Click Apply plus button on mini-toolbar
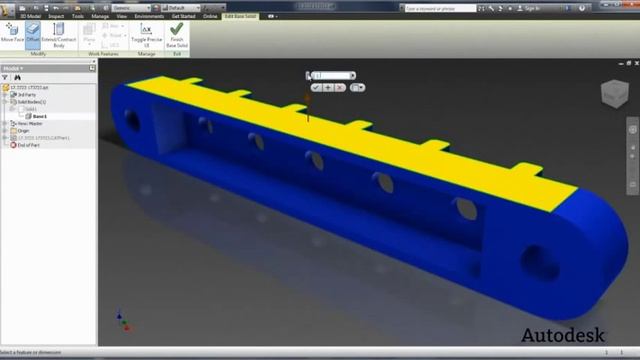 click(x=328, y=88)
